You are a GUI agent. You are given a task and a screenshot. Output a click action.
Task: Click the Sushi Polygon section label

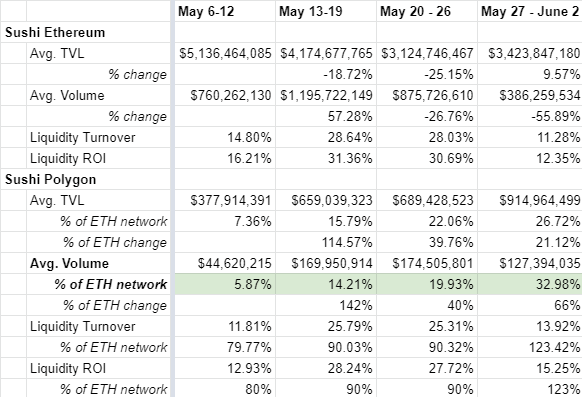tap(50, 180)
